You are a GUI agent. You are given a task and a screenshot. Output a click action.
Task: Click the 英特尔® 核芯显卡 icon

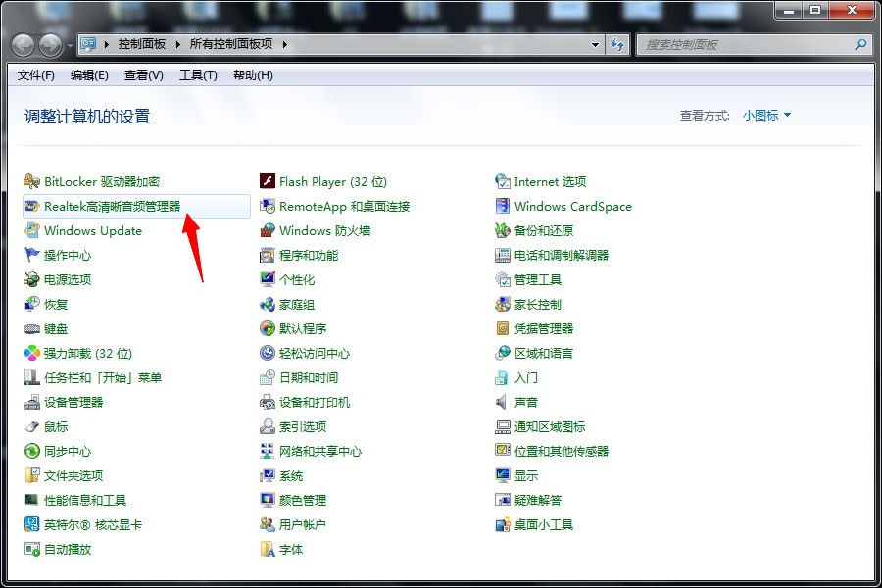(x=32, y=525)
